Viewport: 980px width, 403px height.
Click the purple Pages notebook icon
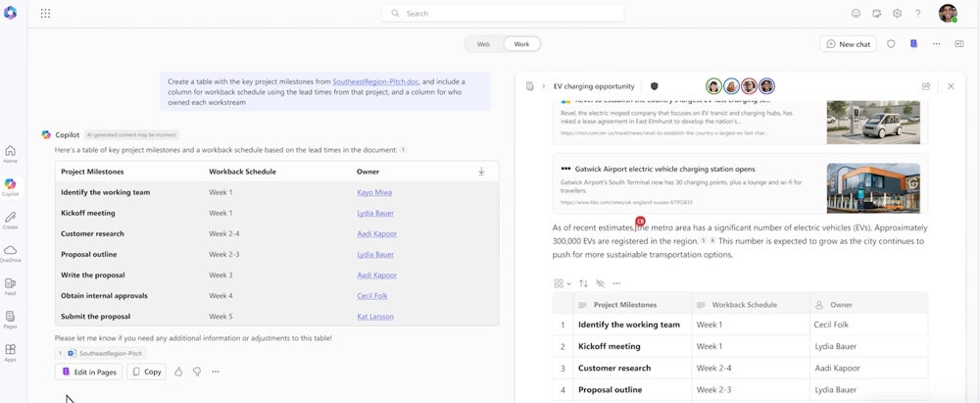coord(913,44)
